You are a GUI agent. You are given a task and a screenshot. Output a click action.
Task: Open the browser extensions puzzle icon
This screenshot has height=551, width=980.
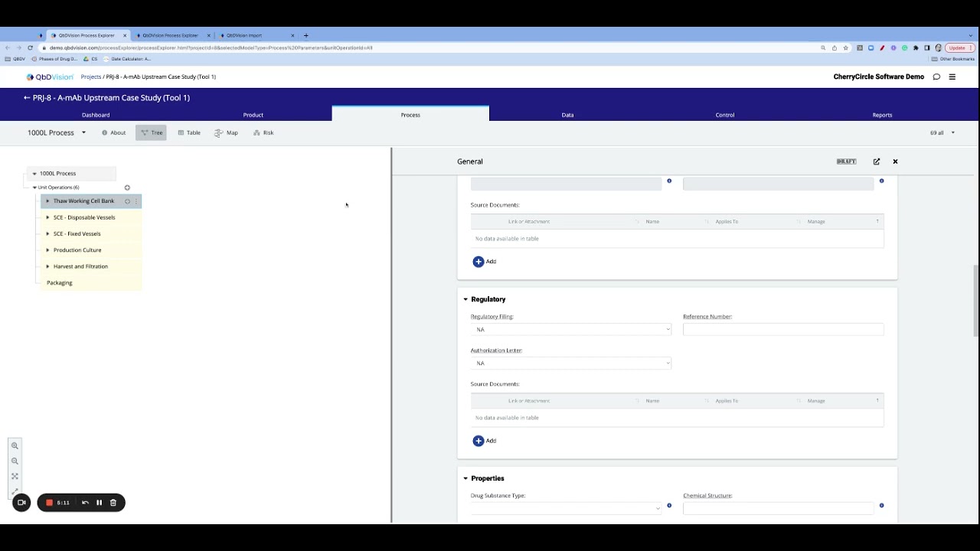[916, 47]
